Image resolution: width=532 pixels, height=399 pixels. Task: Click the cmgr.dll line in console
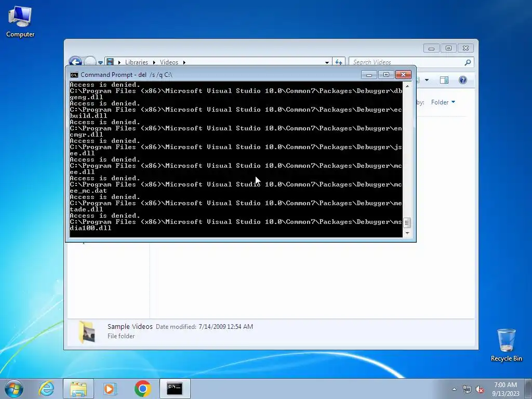pos(86,135)
